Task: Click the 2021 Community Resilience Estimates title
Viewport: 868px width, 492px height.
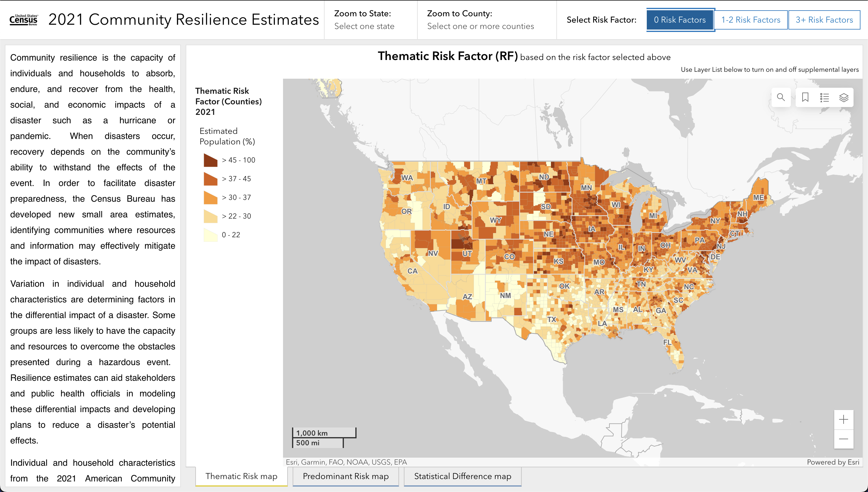Action: click(183, 20)
